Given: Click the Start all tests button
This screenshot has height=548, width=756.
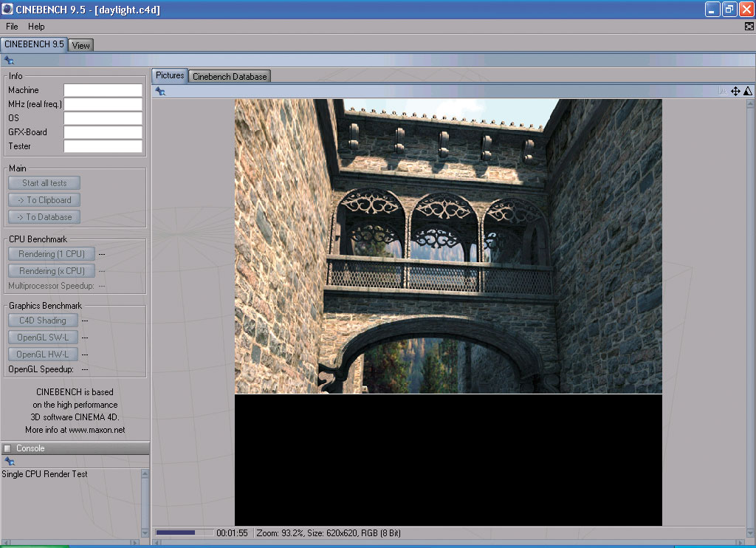Looking at the screenshot, I should click(44, 183).
